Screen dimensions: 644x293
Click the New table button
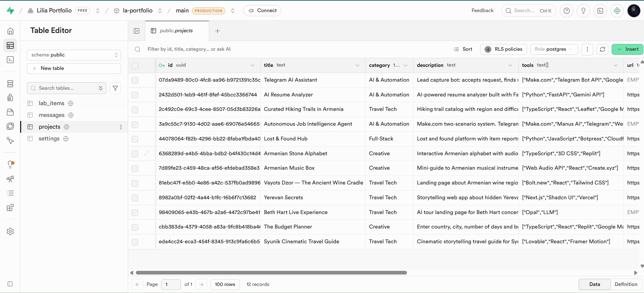74,69
